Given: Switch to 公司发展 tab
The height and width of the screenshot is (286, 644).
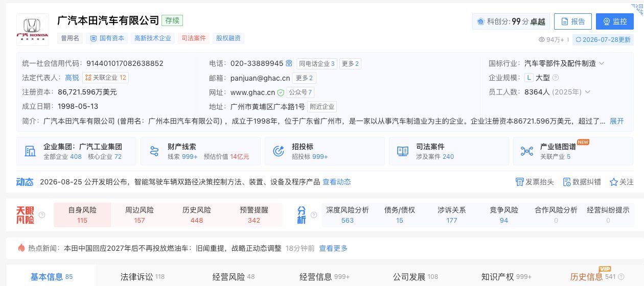Looking at the screenshot, I should coord(416,277).
